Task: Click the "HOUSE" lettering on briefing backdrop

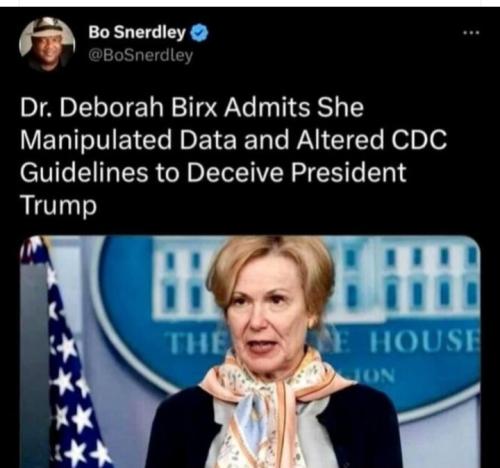Action: pyautogui.click(x=425, y=343)
